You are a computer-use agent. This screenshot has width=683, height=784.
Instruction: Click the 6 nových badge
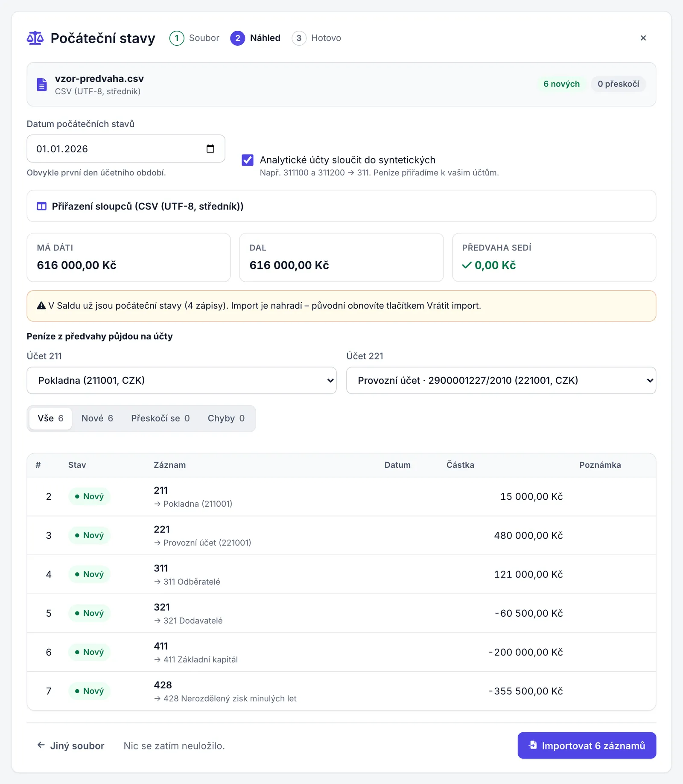pyautogui.click(x=561, y=84)
